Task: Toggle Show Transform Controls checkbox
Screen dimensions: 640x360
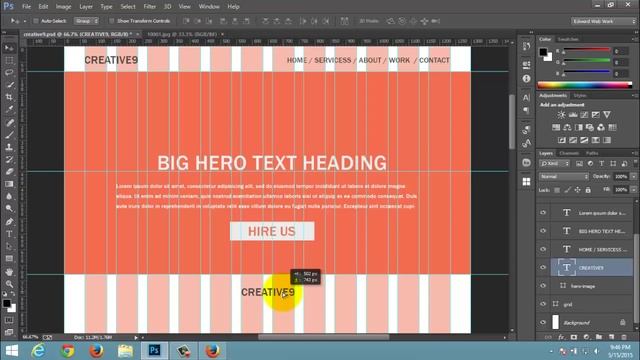Action: point(111,21)
